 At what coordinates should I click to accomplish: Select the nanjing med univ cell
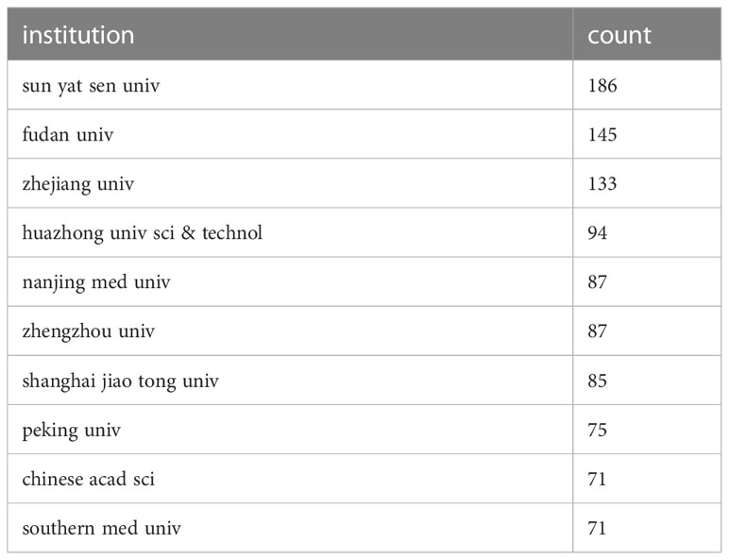coord(290,281)
